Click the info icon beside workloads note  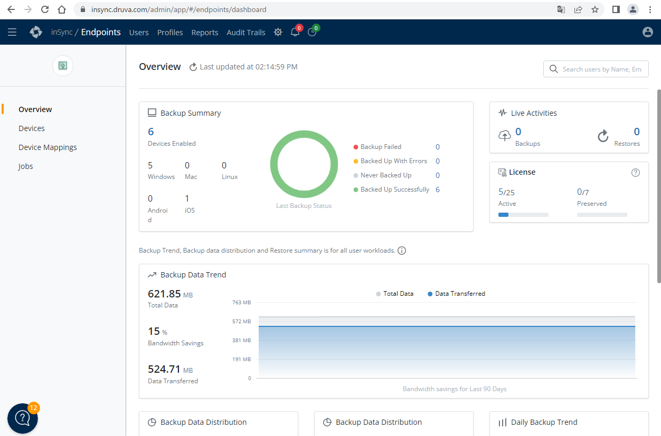pos(402,251)
